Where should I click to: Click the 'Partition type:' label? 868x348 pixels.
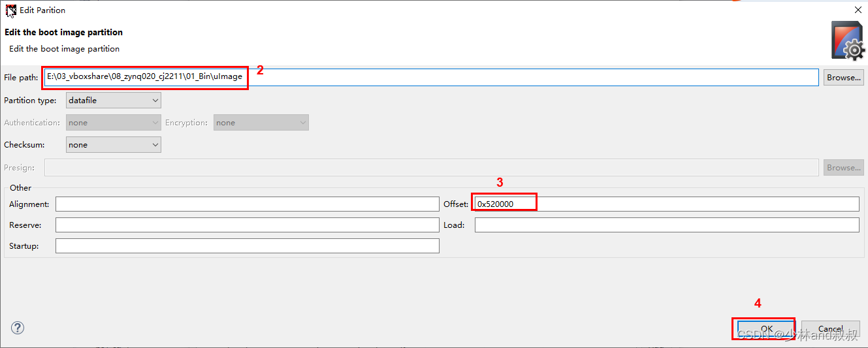tap(30, 101)
